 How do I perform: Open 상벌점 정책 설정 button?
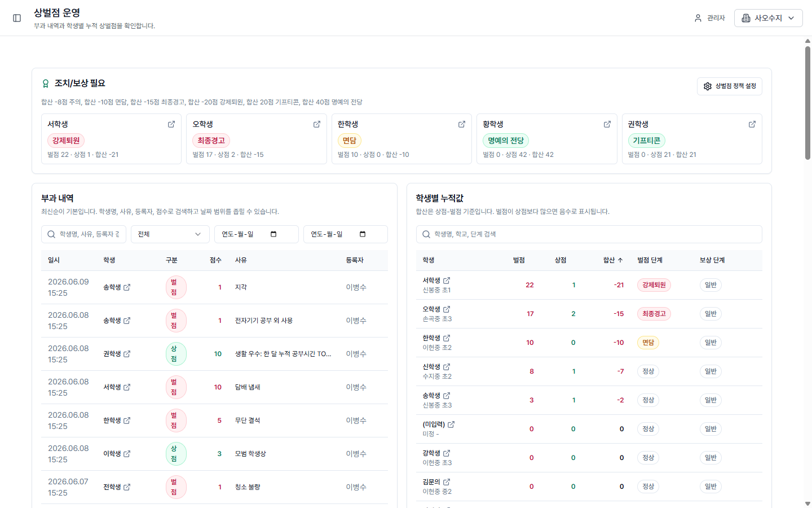pyautogui.click(x=730, y=86)
